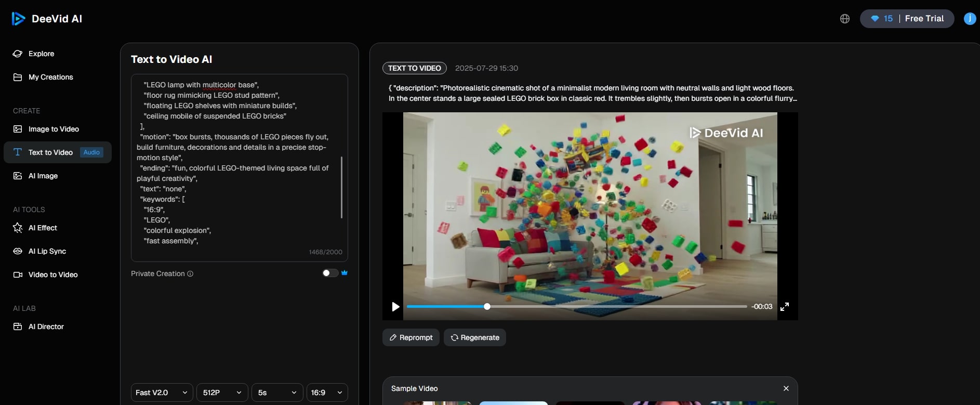Click the -00:03 remaining time

tap(762, 307)
